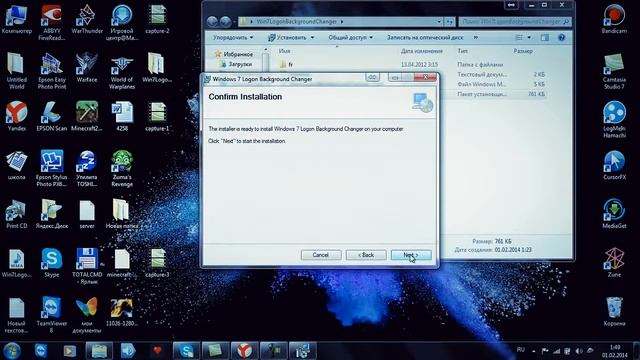Select the TOTALCMD shortcut desktop icon

87,266
